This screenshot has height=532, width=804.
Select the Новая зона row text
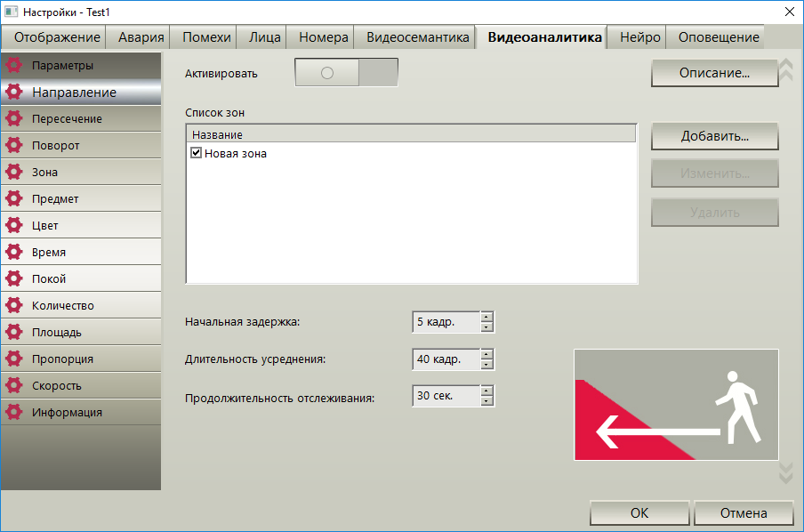tap(236, 153)
